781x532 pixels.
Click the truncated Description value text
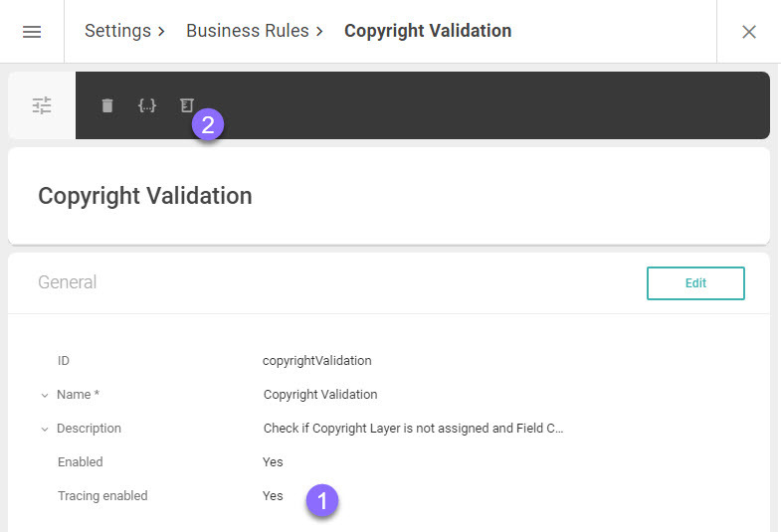pyautogui.click(x=414, y=429)
